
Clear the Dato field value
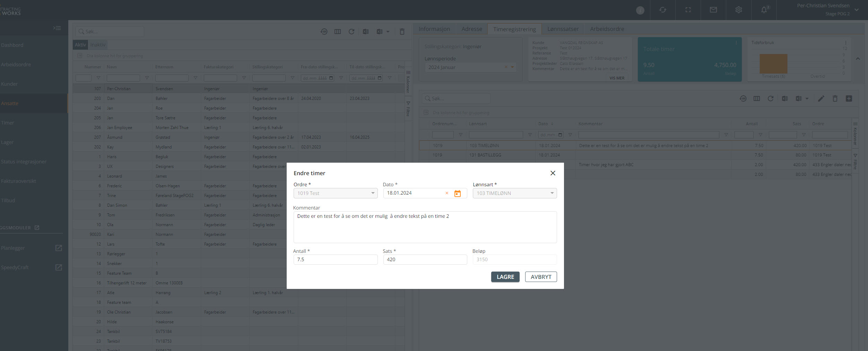pyautogui.click(x=447, y=193)
